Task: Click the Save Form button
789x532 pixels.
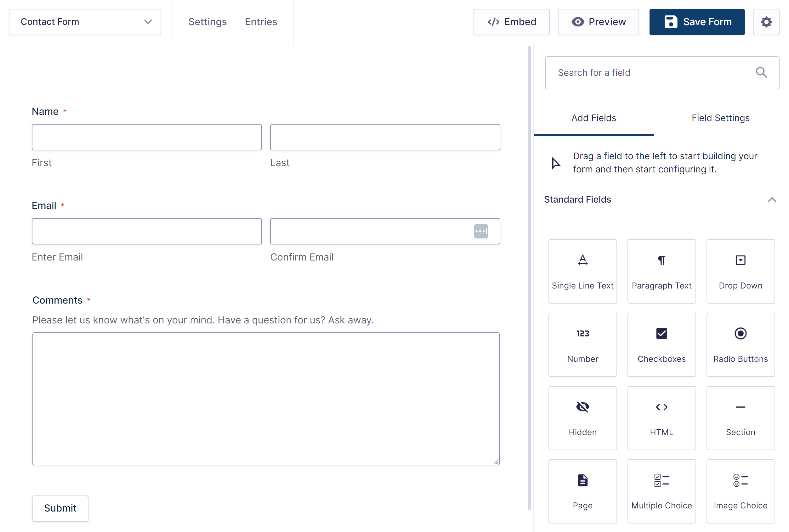Action: click(x=697, y=21)
